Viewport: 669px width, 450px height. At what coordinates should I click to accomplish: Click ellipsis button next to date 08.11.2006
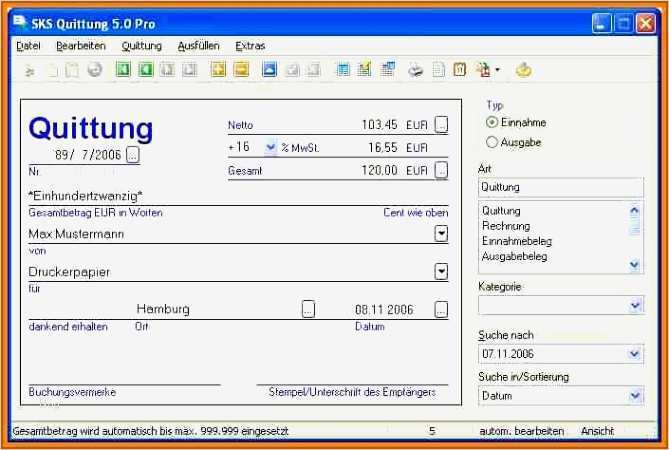tap(441, 309)
